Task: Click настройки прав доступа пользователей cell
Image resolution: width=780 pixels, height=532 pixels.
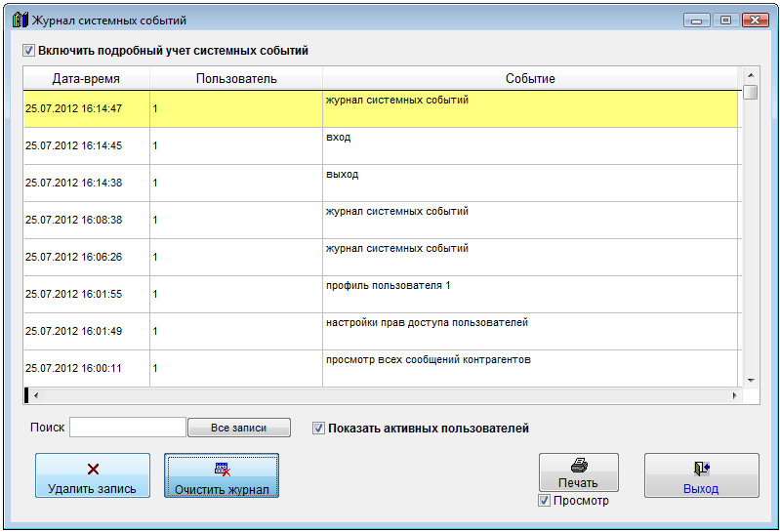Action: point(530,332)
